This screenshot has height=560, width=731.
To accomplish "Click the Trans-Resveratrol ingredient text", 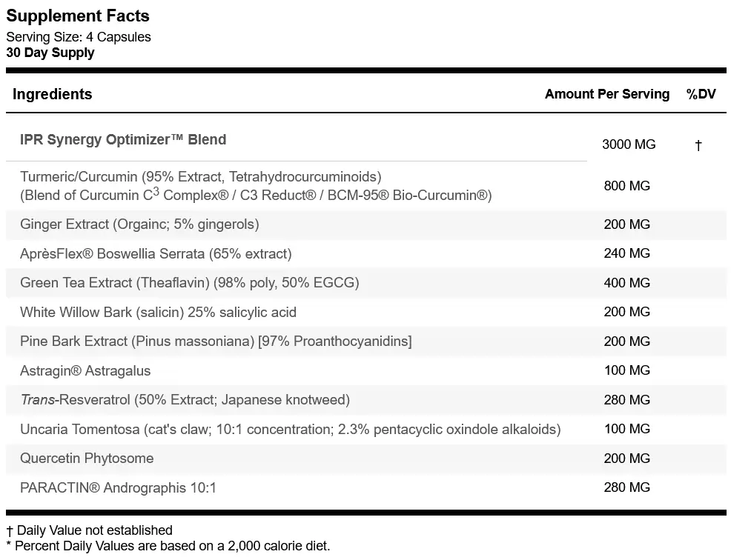I will pos(185,400).
